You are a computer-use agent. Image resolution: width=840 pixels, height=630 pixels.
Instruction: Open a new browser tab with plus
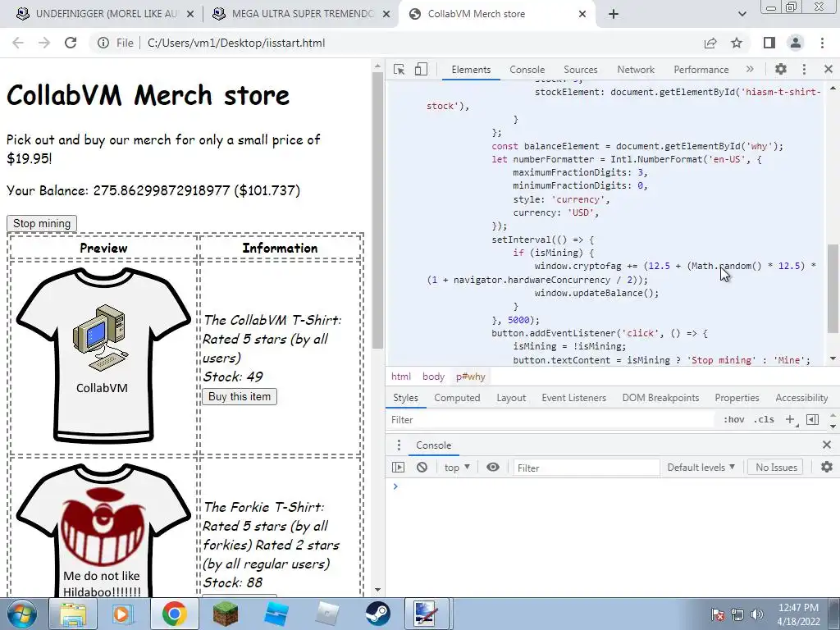(614, 15)
